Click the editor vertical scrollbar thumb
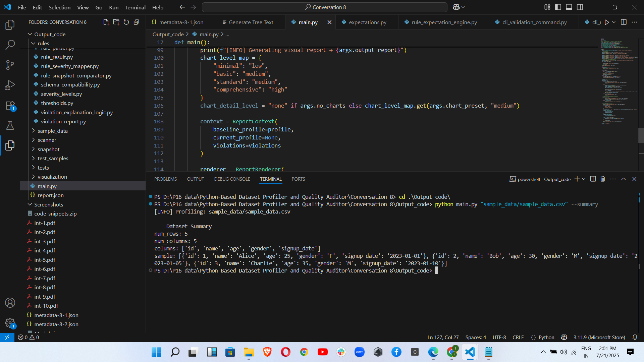 coord(641,135)
